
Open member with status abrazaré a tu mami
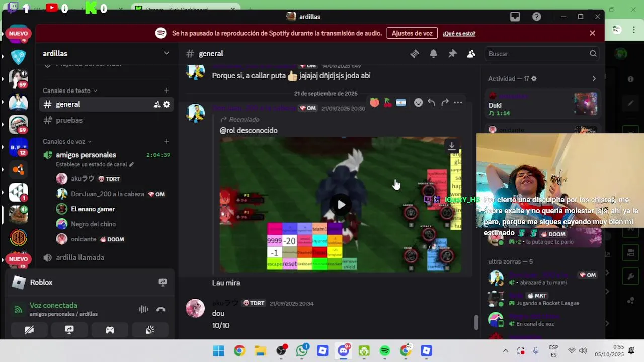click(543, 279)
